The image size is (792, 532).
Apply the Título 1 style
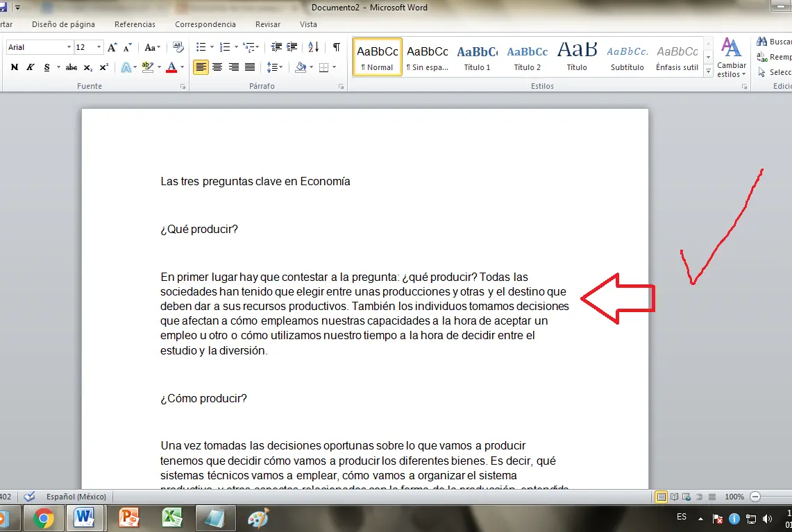(478, 57)
